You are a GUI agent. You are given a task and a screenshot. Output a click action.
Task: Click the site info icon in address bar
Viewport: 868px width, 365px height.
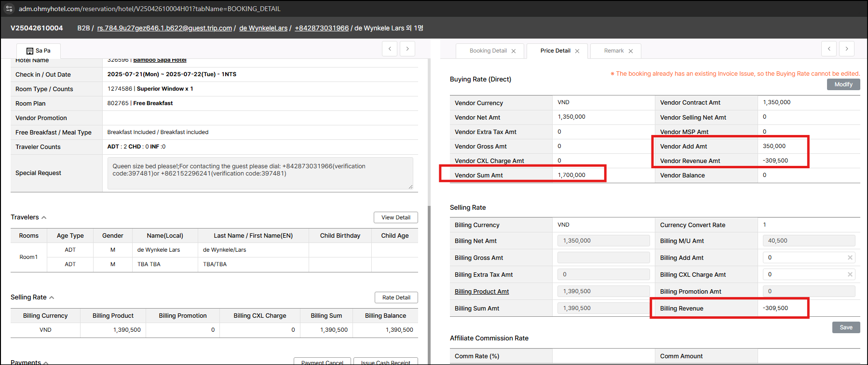(9, 9)
